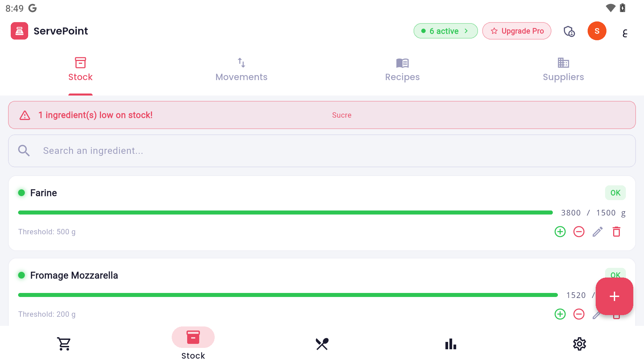Open the utensils section in bottom navigation

point(322,344)
